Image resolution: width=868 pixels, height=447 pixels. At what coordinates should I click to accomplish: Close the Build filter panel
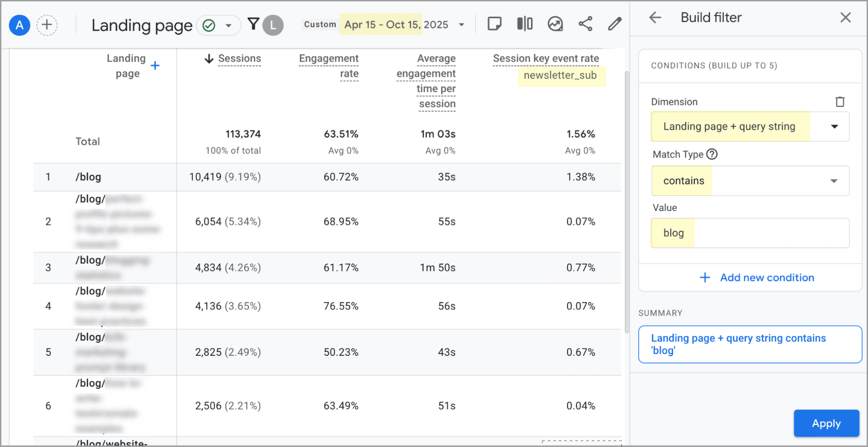[845, 17]
